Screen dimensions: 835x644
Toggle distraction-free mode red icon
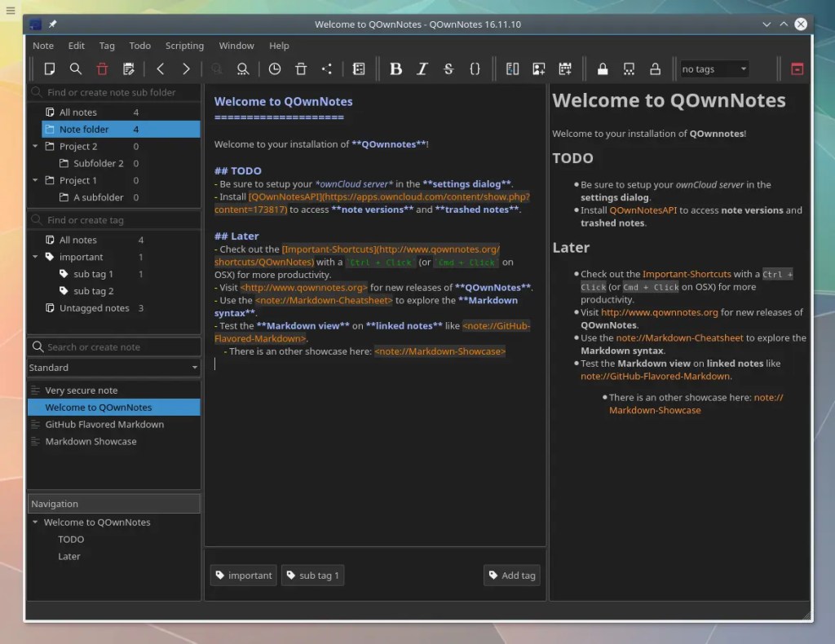[797, 69]
